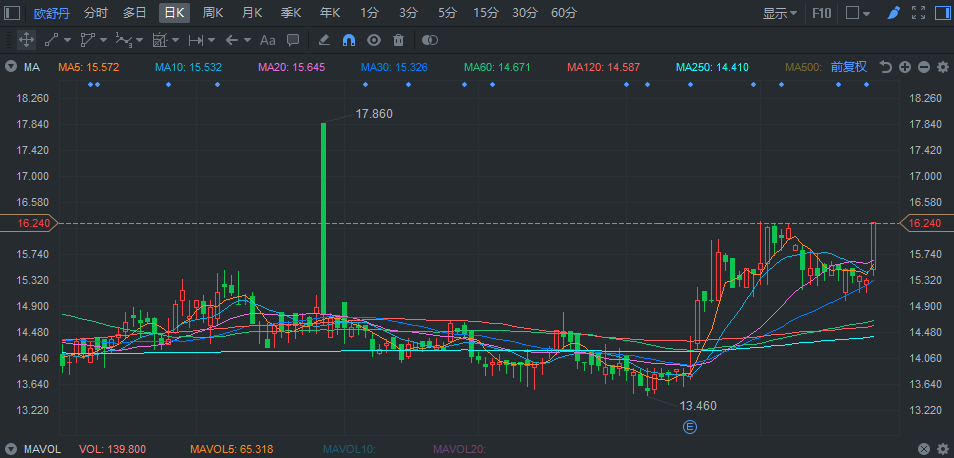The image size is (954, 458).
Task: Select the move/crosshair drawing tool
Action: (26, 40)
